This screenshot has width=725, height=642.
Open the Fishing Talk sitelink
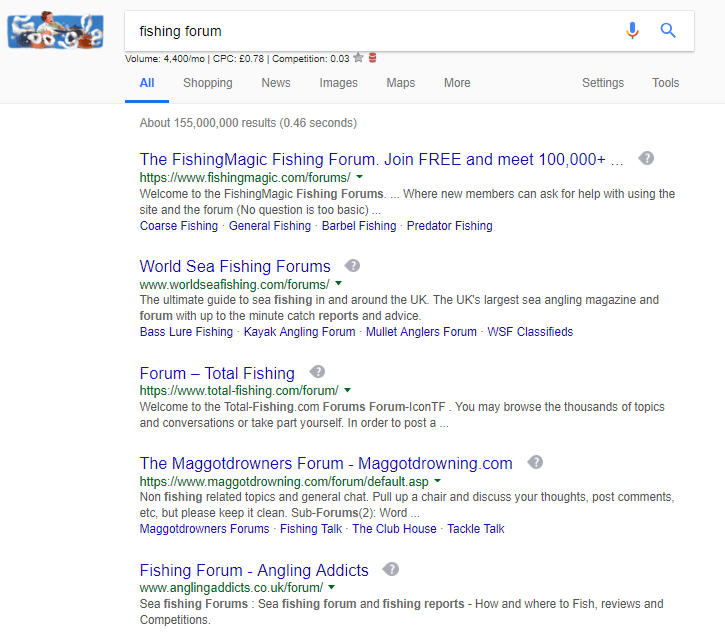311,529
